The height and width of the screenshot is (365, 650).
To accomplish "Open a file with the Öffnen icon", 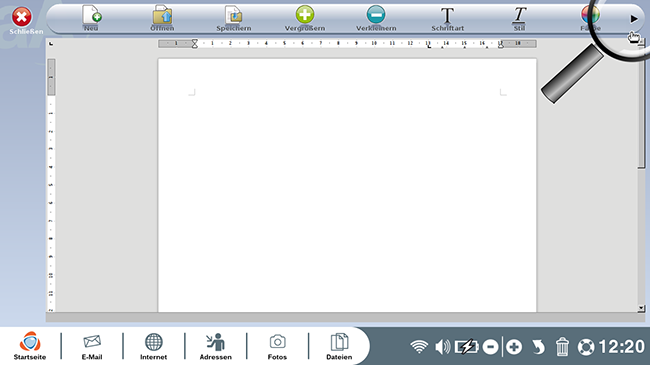I will [162, 18].
